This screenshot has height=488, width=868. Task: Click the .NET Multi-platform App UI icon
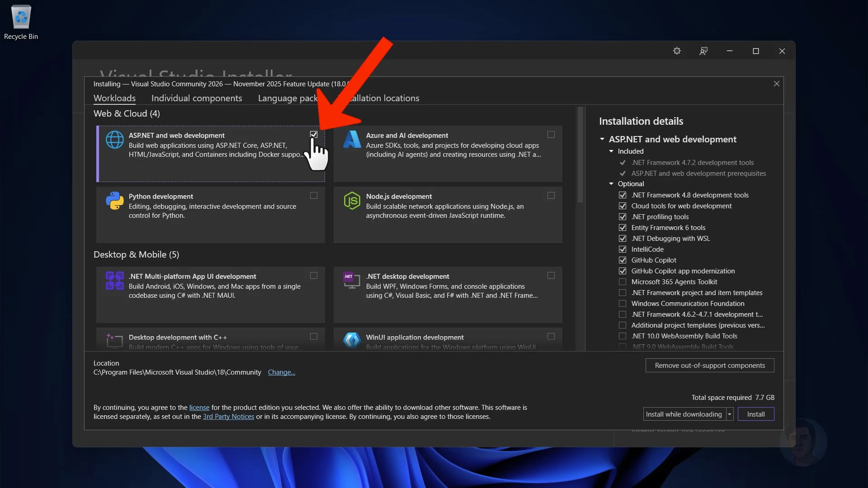point(114,281)
